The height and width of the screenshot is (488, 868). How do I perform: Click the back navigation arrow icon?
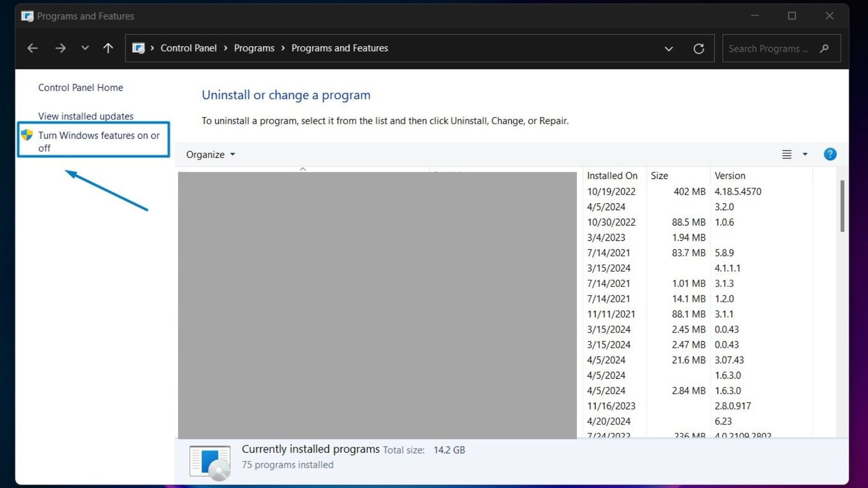click(x=33, y=47)
